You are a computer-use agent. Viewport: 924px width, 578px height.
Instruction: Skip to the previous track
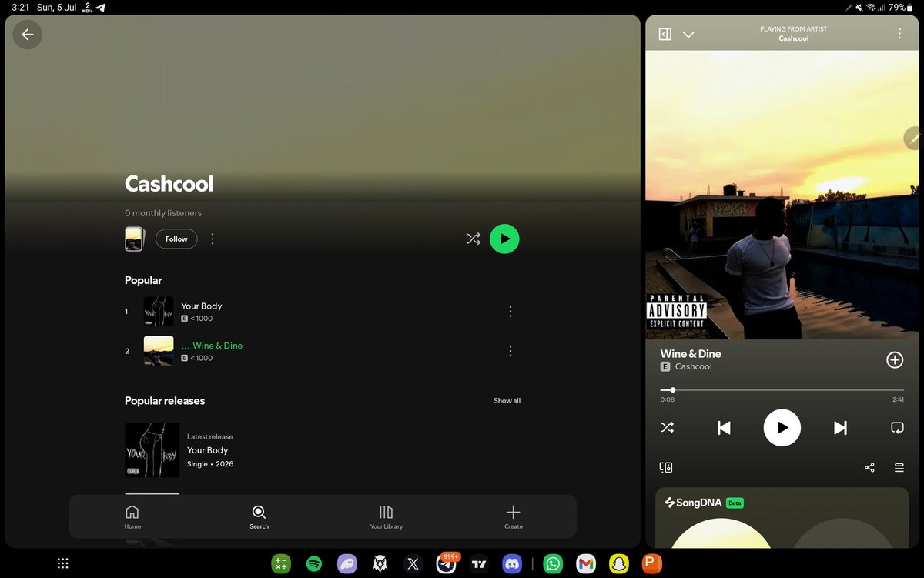[x=724, y=428]
